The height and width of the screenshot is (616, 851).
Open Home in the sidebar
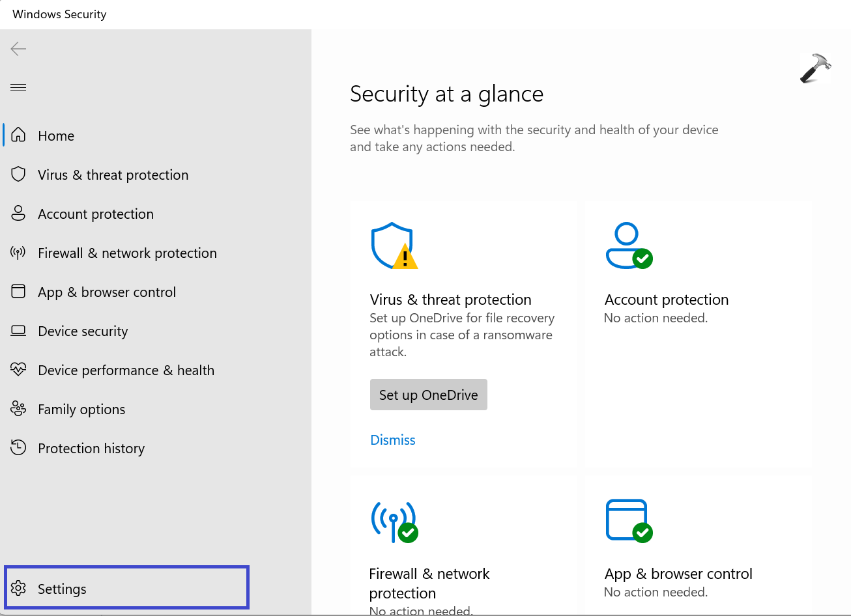(56, 135)
